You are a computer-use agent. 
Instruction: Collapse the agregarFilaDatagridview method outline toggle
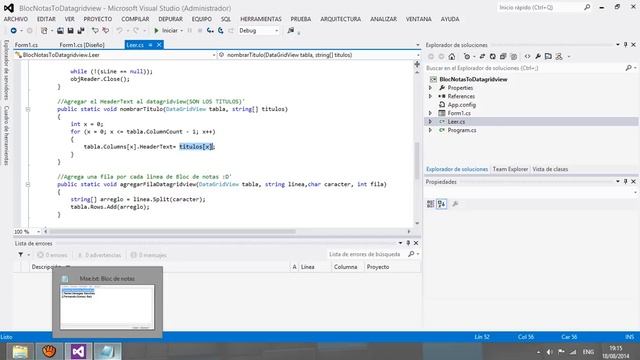coord(28,184)
